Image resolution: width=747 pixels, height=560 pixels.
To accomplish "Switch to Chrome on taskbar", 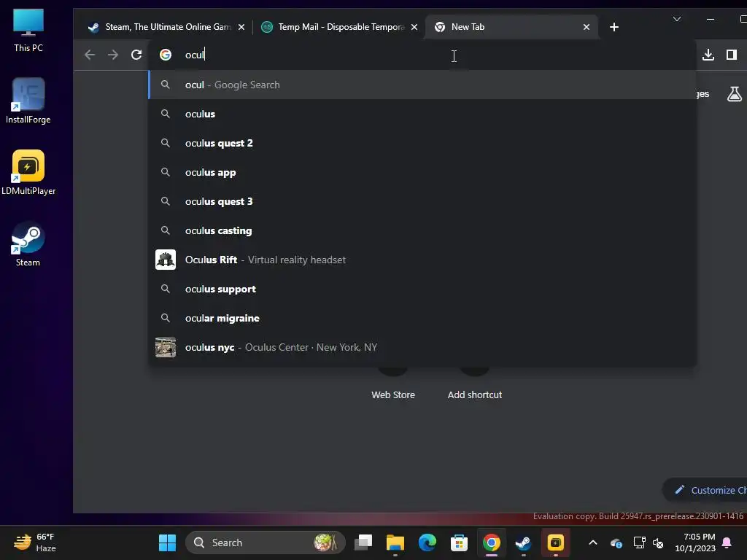I will (x=491, y=542).
